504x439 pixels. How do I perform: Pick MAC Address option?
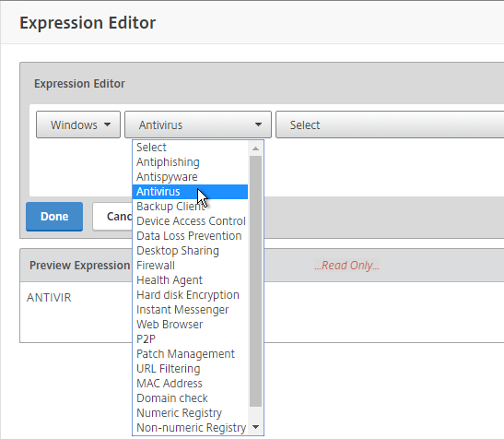191,384
